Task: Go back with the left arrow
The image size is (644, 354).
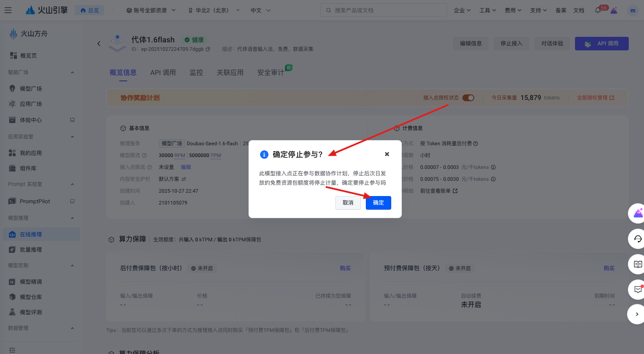Action: coord(99,44)
